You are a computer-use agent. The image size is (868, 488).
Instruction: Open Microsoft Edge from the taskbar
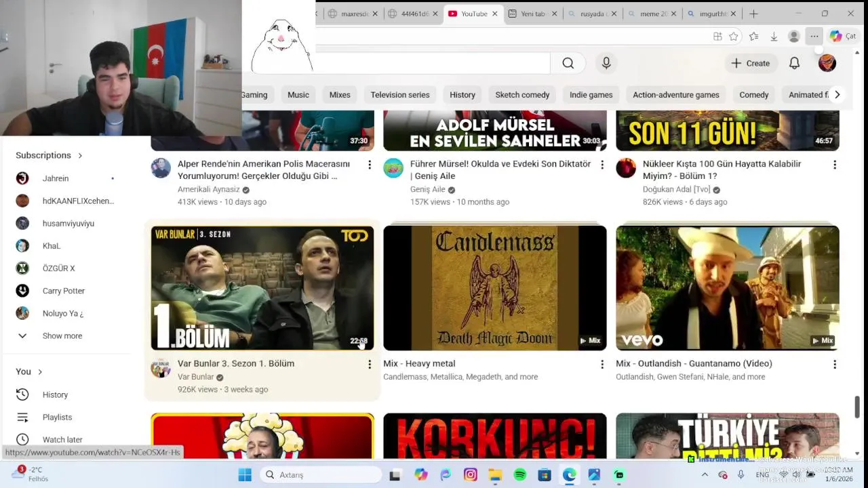pyautogui.click(x=569, y=475)
